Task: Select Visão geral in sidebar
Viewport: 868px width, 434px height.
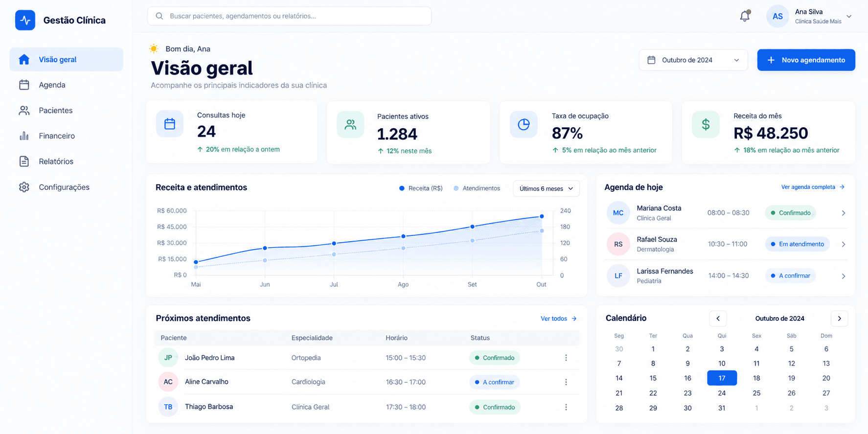Action: [x=66, y=59]
